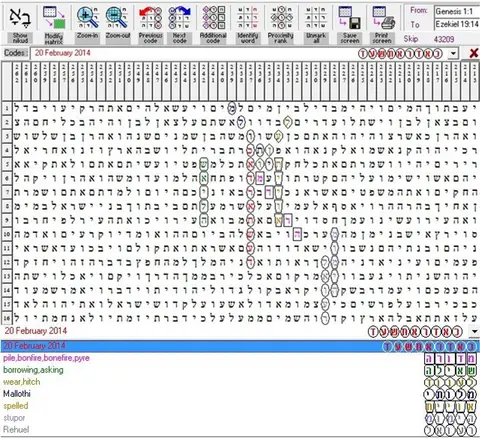Open the Additional code tool
This screenshot has height=438, width=480.
click(x=213, y=18)
